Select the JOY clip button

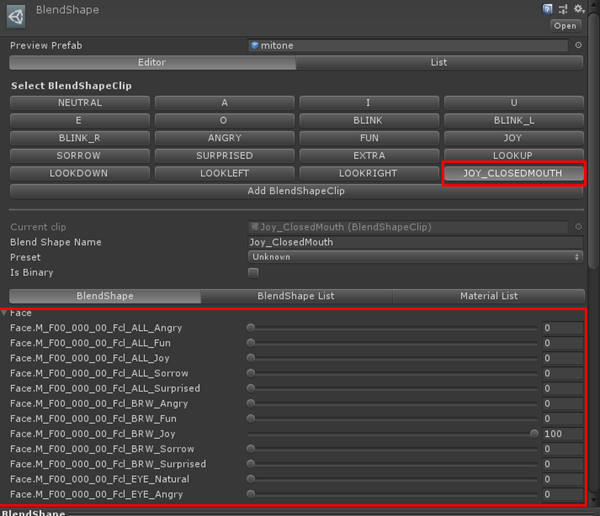(514, 138)
